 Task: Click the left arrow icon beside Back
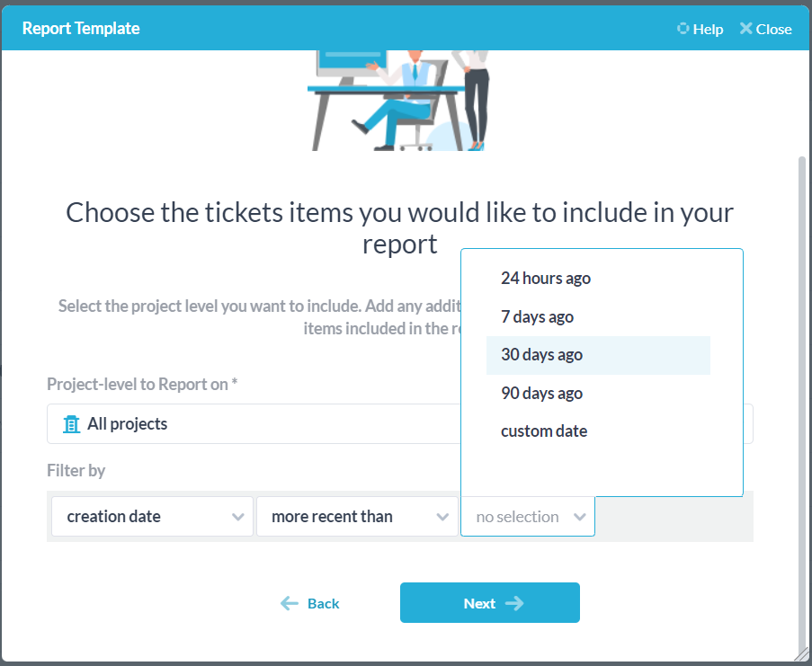pyautogui.click(x=290, y=603)
